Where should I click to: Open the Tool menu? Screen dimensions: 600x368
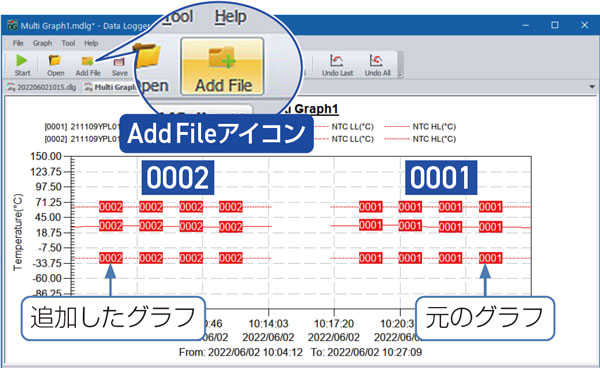(68, 43)
